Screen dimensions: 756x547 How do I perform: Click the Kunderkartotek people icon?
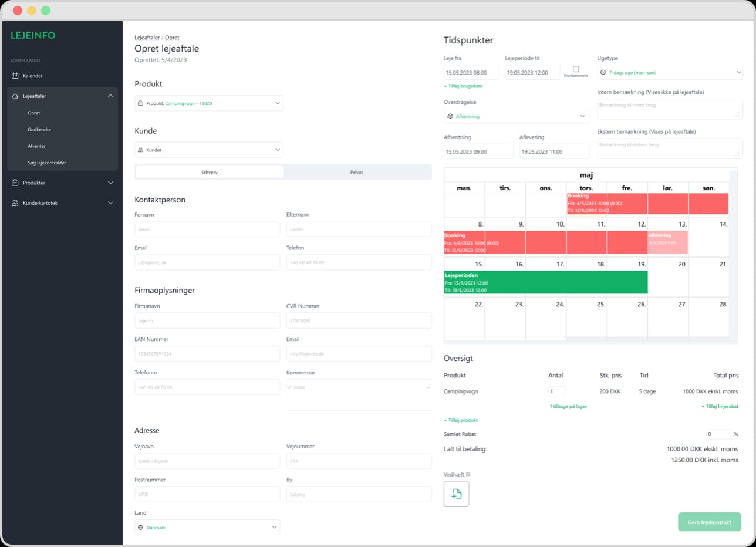click(x=15, y=203)
